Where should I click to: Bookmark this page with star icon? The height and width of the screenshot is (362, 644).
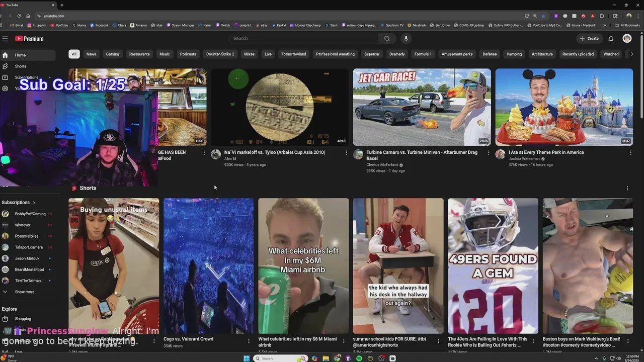click(x=543, y=16)
